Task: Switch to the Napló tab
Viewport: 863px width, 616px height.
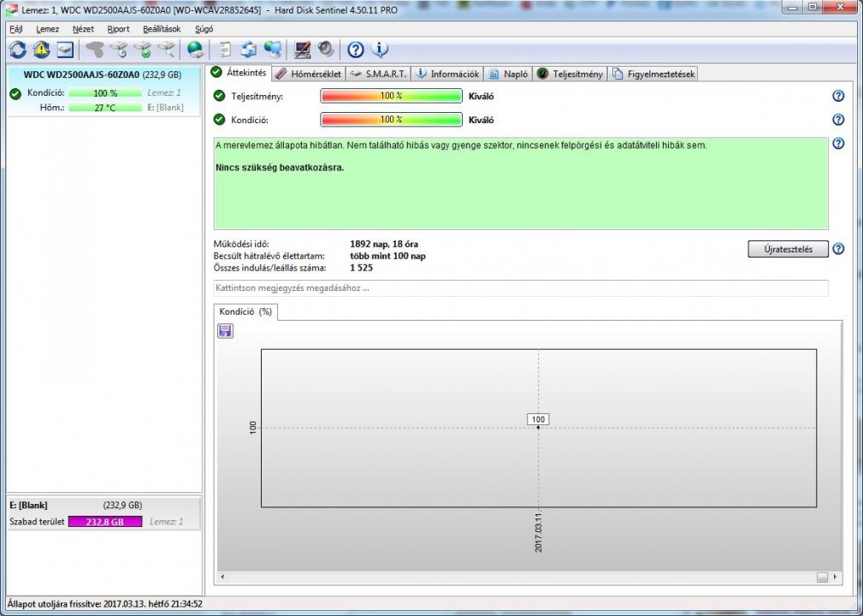Action: tap(509, 74)
